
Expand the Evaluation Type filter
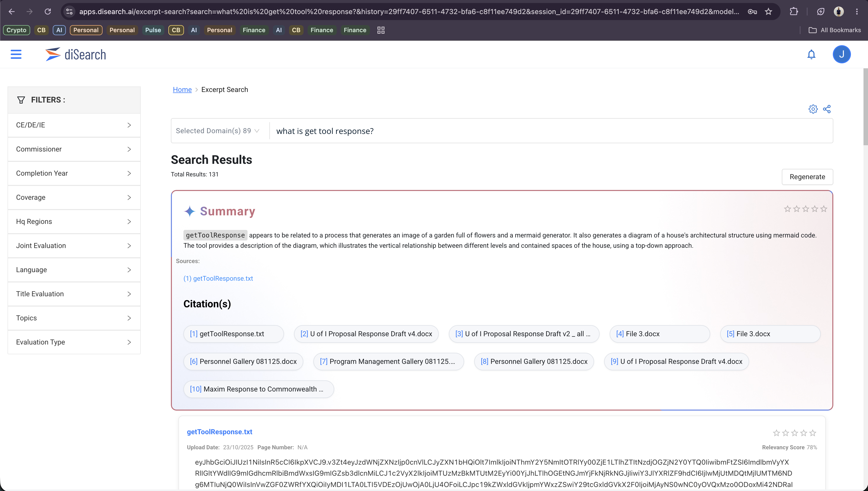coord(74,342)
